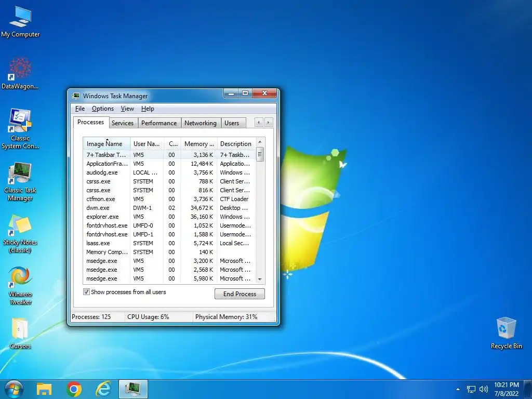Click the network tray icon
The height and width of the screenshot is (399, 532).
[x=471, y=389]
